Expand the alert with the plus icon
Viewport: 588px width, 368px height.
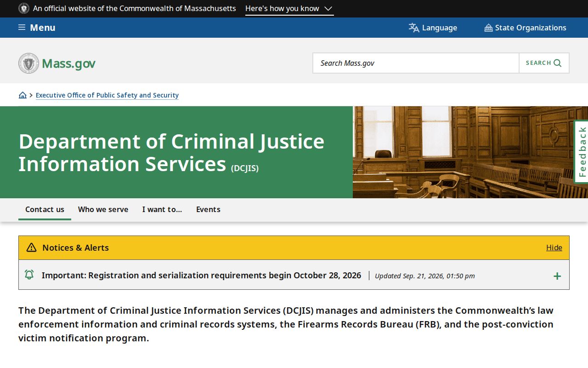(557, 276)
